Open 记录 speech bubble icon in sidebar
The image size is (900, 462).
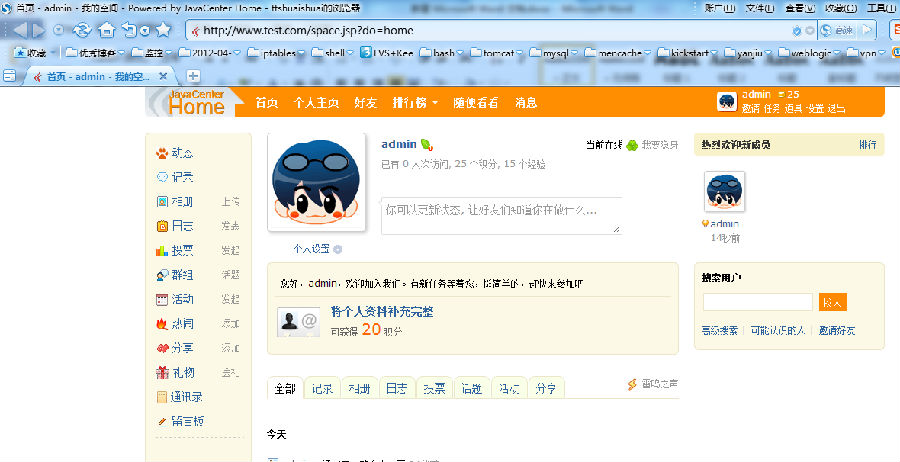[x=162, y=177]
